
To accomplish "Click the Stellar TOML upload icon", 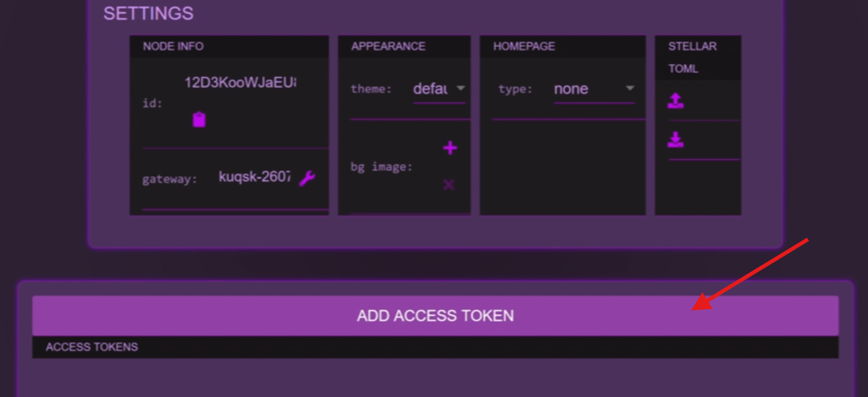I will 675,100.
